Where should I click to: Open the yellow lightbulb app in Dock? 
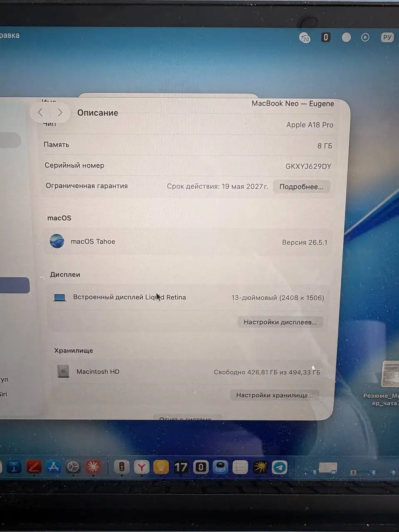click(x=161, y=467)
